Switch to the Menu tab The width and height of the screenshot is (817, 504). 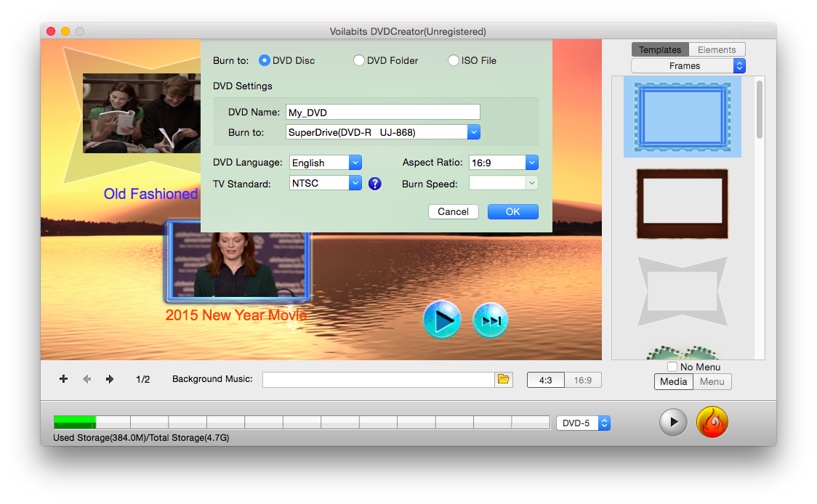point(712,382)
